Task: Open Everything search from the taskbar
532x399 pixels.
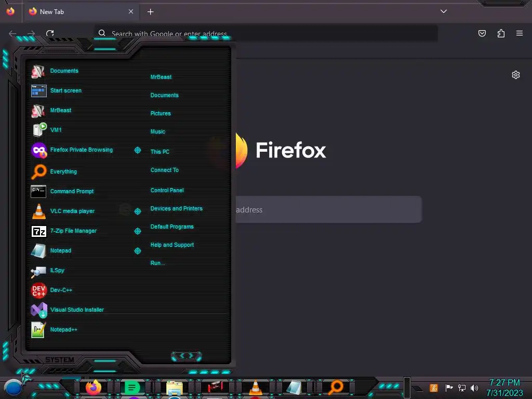Action: pyautogui.click(x=336, y=388)
